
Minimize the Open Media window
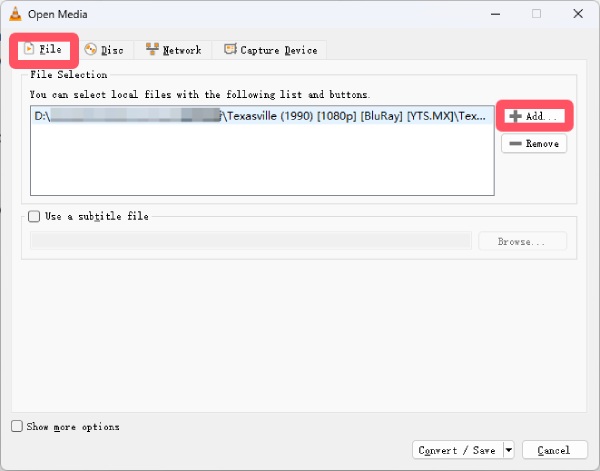[496, 14]
